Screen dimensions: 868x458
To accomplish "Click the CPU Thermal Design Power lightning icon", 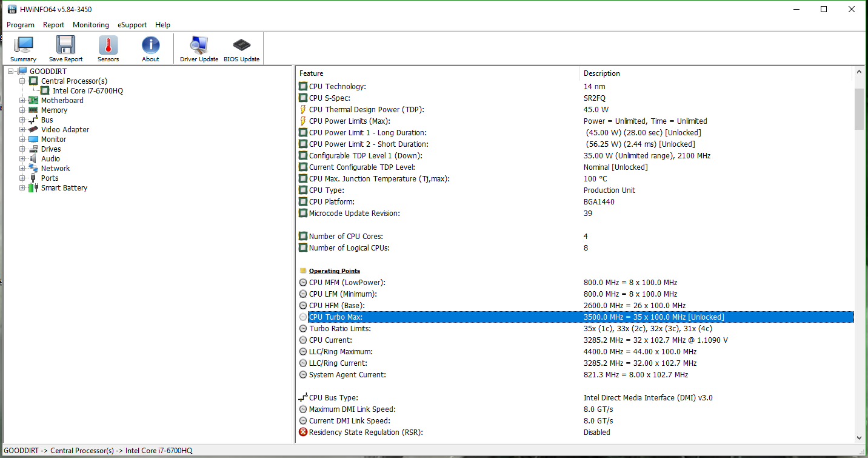I will [x=303, y=110].
